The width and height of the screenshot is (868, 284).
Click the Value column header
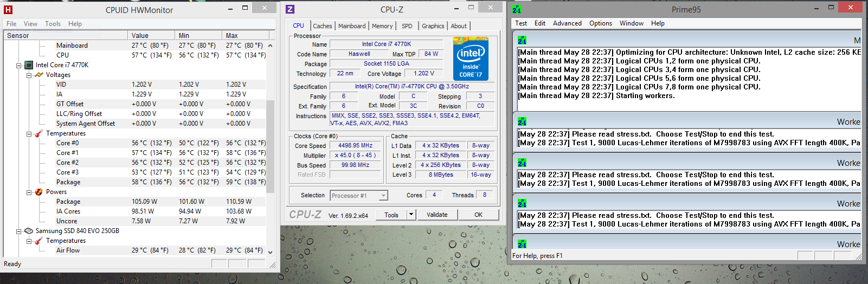tap(153, 35)
